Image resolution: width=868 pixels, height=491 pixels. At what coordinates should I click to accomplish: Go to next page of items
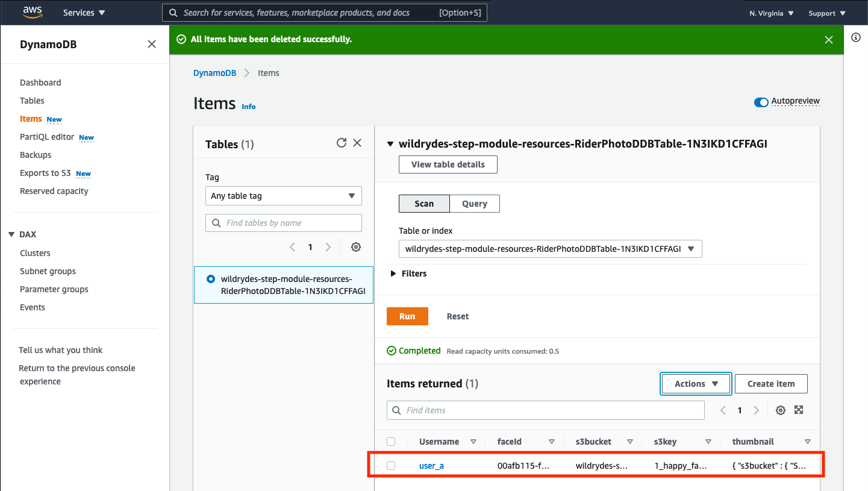tap(757, 410)
